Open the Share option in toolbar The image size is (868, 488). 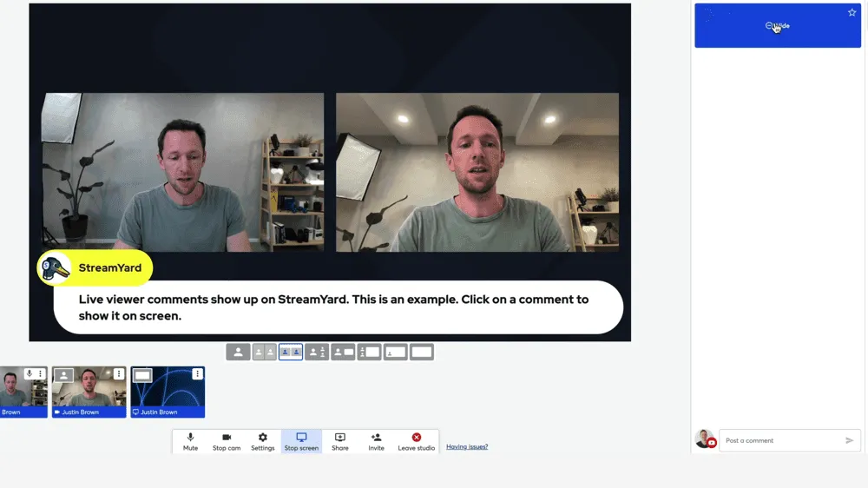click(x=340, y=441)
